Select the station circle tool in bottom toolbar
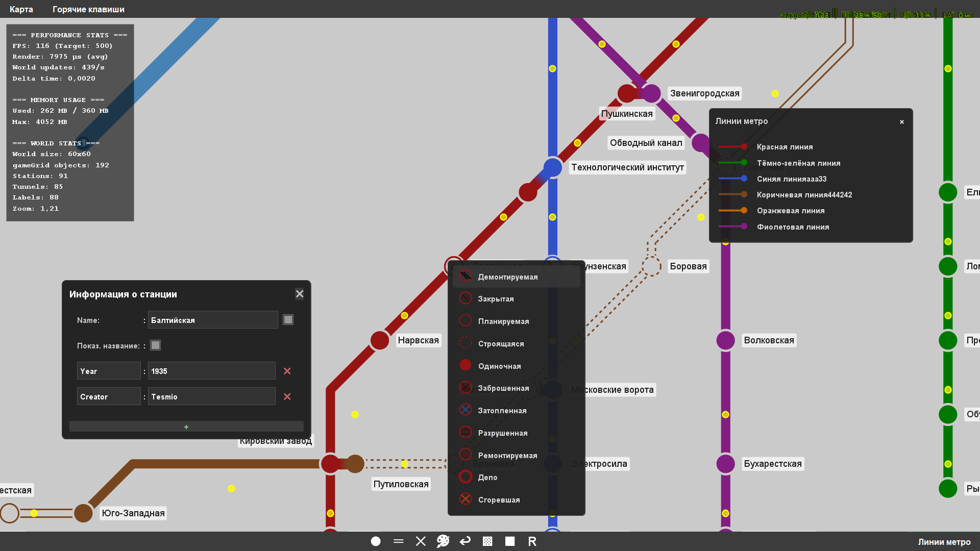The width and height of the screenshot is (980, 551). pos(376,541)
